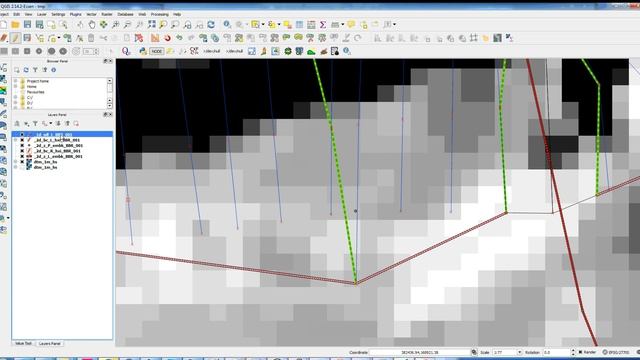Screen dimensions: 640x360
Task: Click the green cloud toolbar icon
Action: pos(311,51)
